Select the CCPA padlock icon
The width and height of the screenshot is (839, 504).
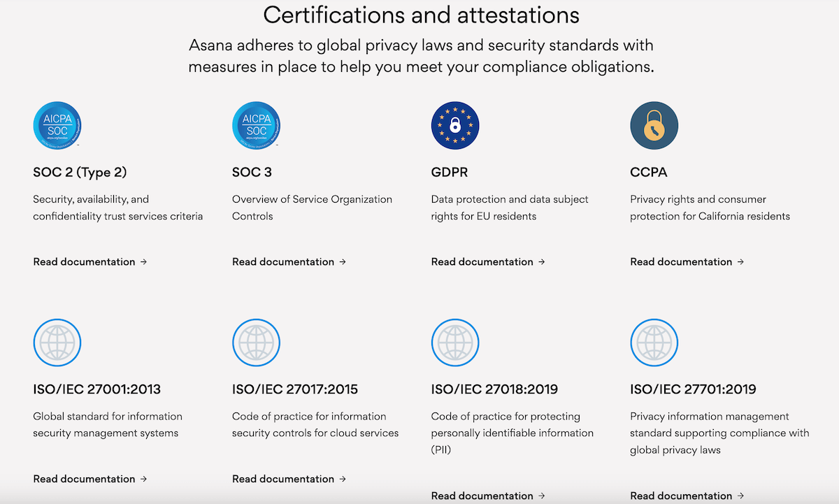[x=654, y=125]
